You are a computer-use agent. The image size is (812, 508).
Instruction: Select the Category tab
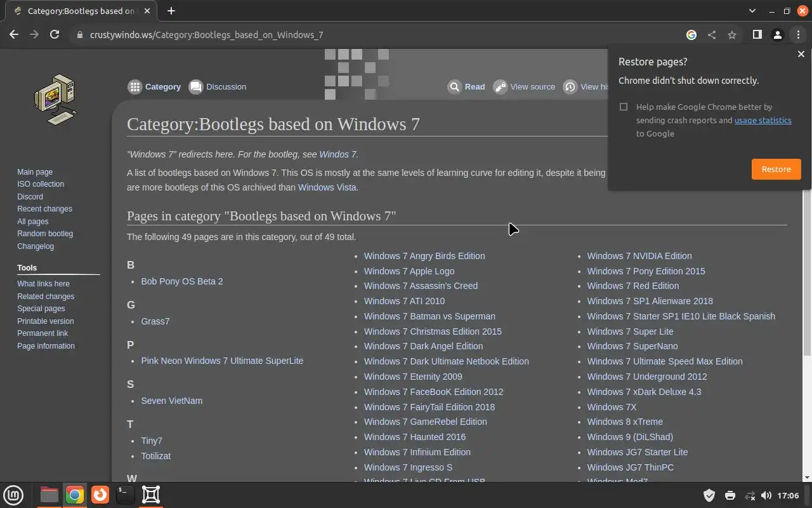pos(154,87)
